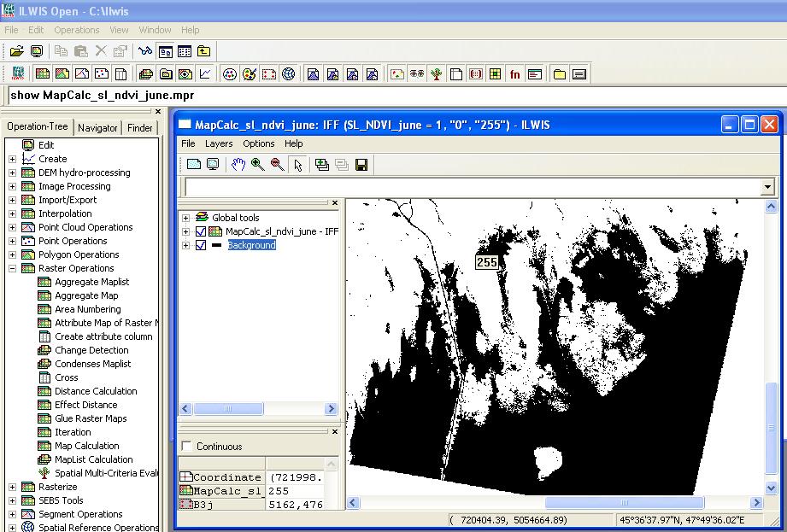Activate the Zoom In magnifier tool
The height and width of the screenshot is (532, 787).
257,165
